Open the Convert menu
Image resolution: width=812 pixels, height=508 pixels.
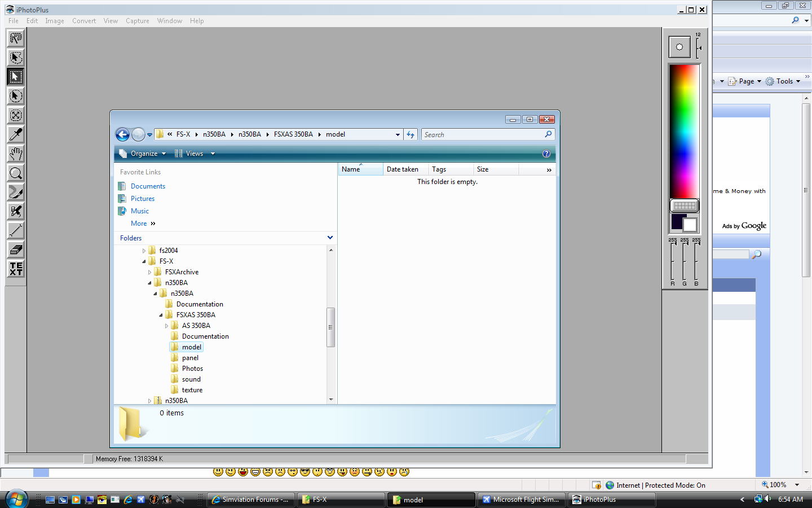[84, 21]
